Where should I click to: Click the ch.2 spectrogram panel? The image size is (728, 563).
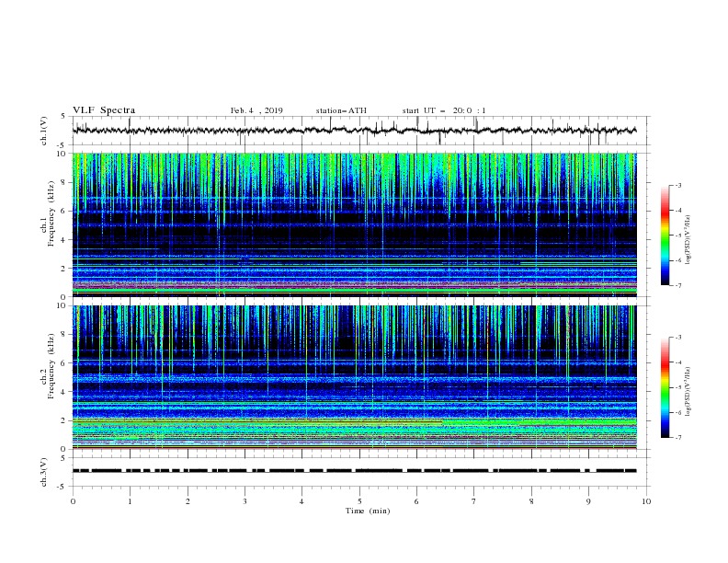[x=355, y=377]
